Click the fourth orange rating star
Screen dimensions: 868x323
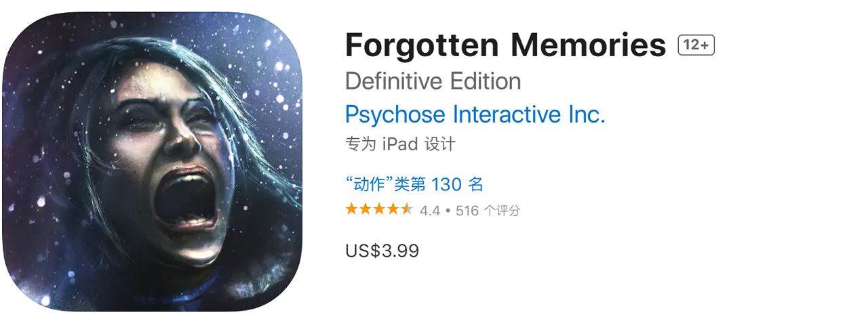(393, 209)
